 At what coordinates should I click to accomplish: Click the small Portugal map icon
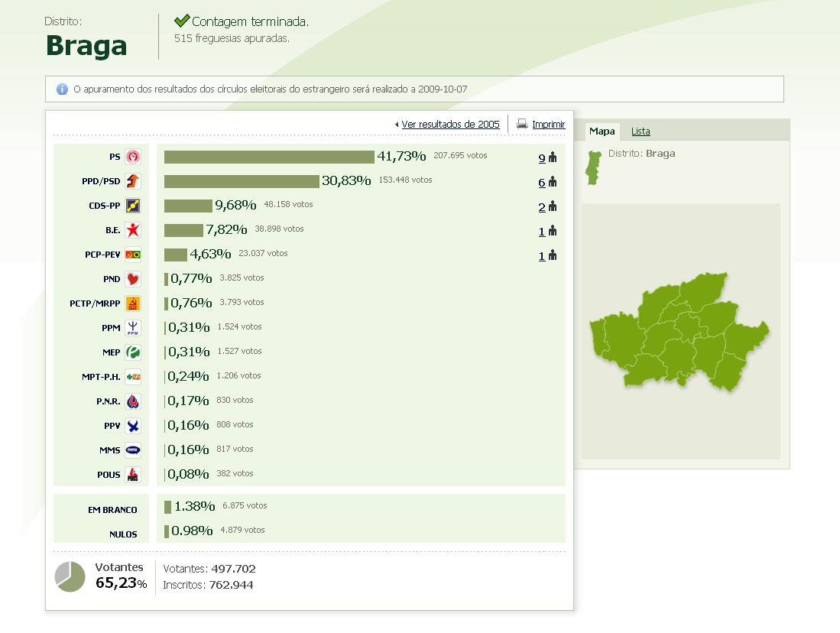pos(593,167)
